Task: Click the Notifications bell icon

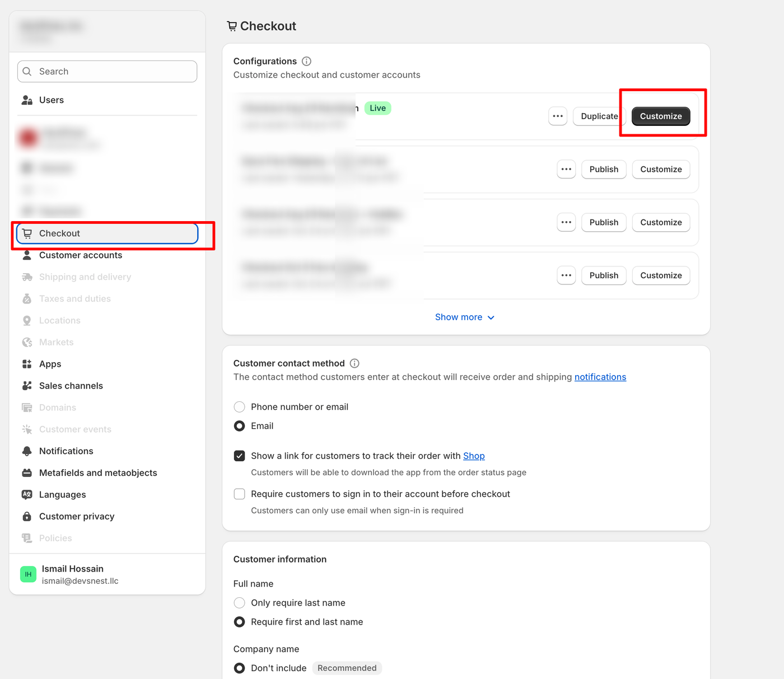Action: click(x=27, y=451)
